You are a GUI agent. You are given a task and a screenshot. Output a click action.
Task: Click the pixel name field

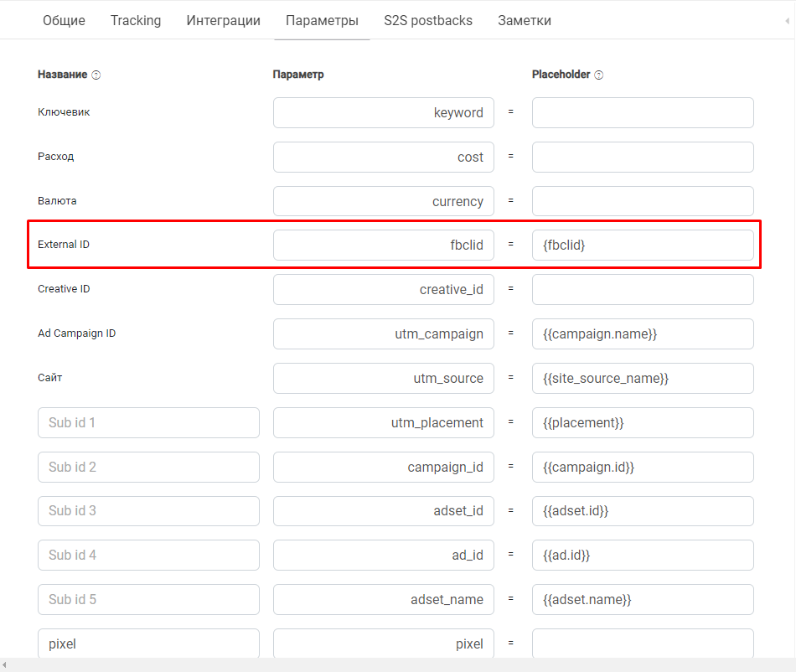149,643
